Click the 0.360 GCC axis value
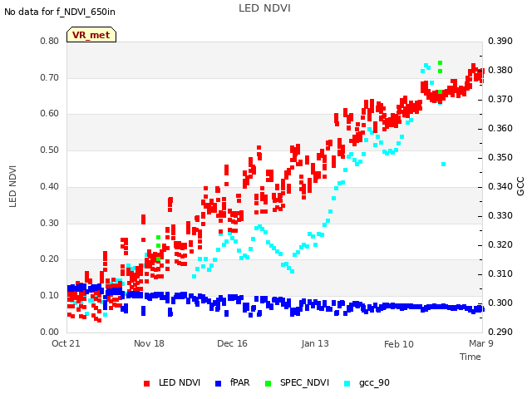Image resolution: width=532 pixels, height=399 pixels. (500, 128)
